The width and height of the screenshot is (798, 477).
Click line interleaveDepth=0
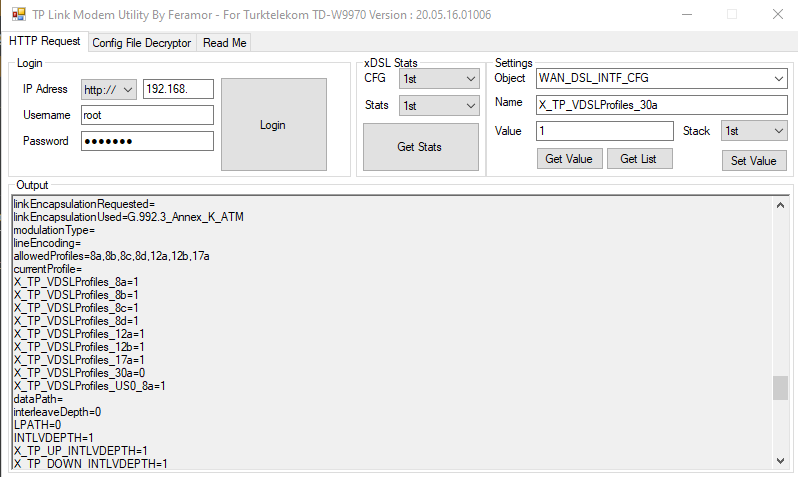58,412
